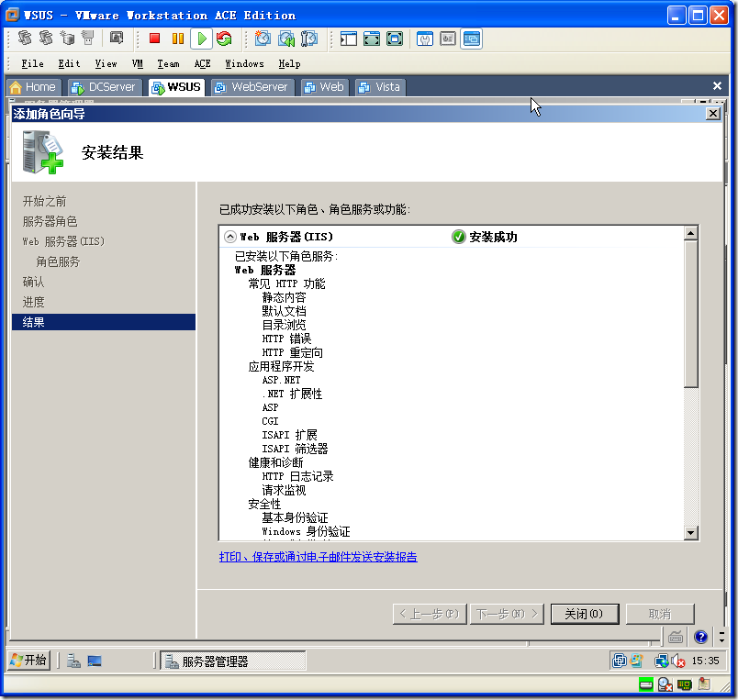Click the 安装成功 status text

click(x=493, y=237)
